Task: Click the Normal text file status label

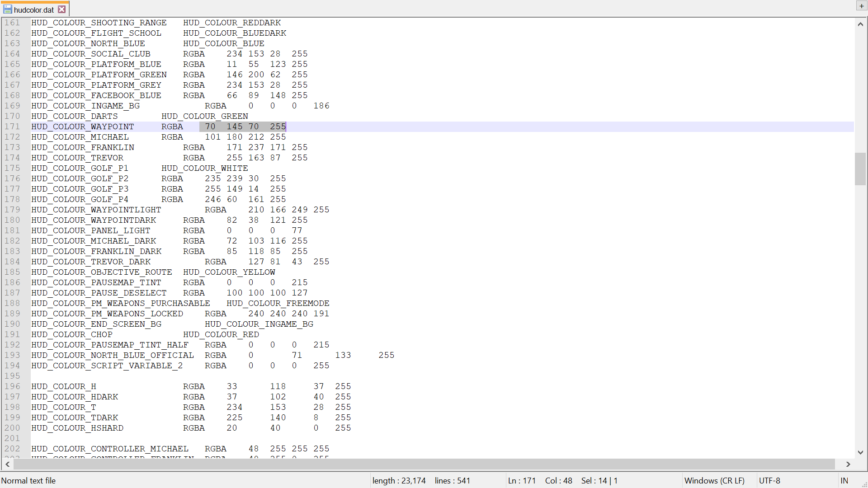Action: [28, 481]
